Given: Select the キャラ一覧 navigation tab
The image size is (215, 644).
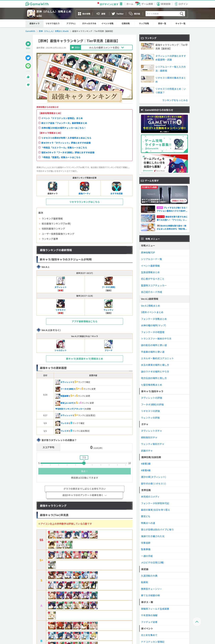Looking at the screenshot, I should pyautogui.click(x=180, y=24).
